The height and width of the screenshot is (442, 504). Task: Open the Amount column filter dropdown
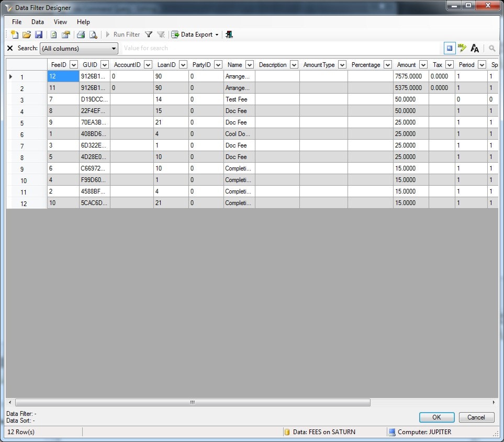tap(423, 64)
